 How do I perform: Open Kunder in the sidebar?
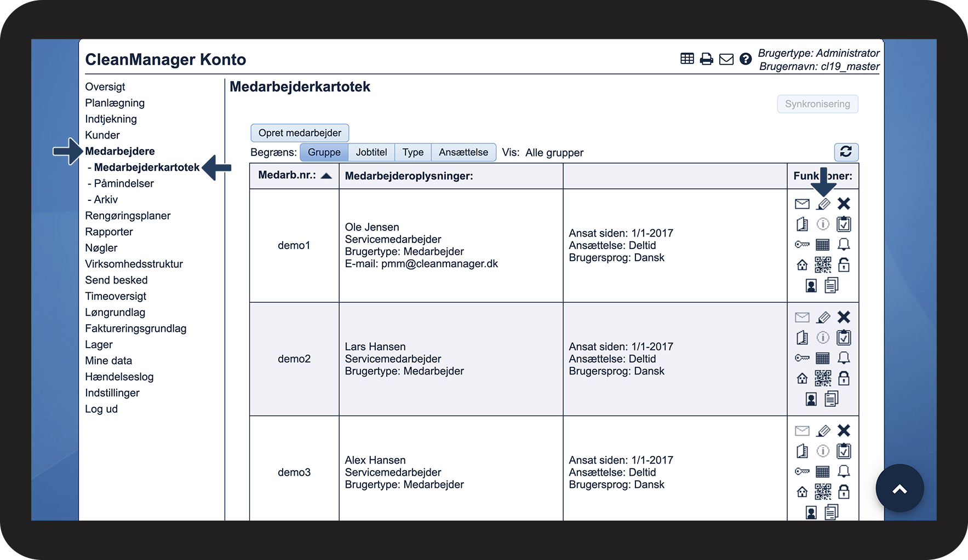click(102, 135)
